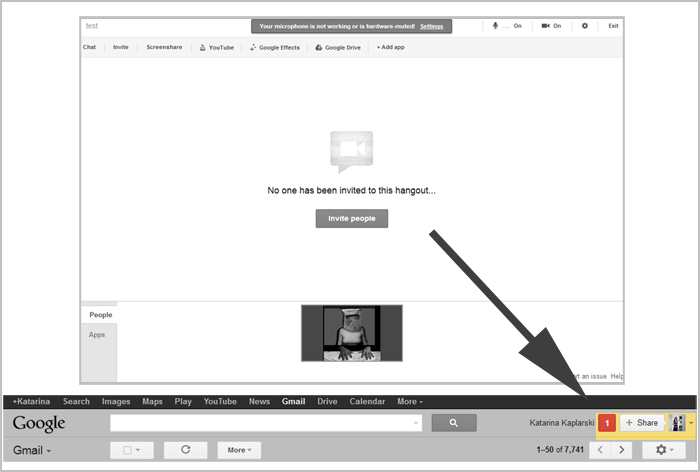
Task: Click Invite in the hangout toolbar
Action: tap(121, 47)
